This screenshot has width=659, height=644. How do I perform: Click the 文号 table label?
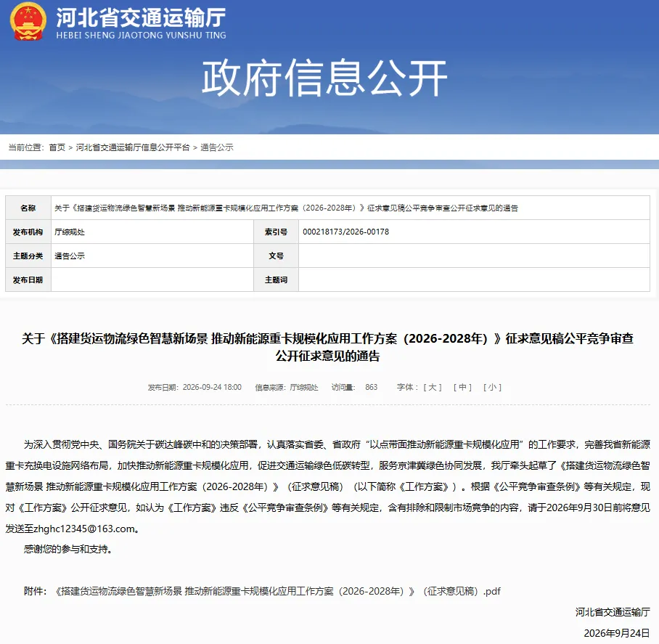pos(276,256)
